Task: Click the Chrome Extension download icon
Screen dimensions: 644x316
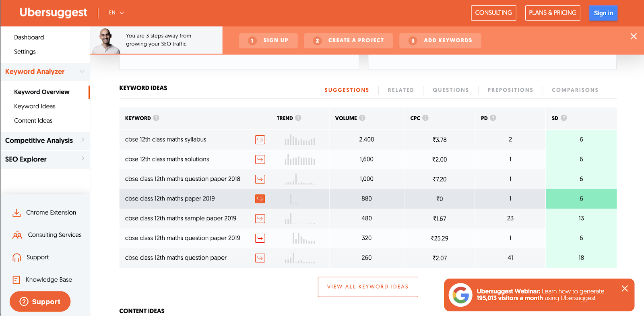Action: pos(17,213)
